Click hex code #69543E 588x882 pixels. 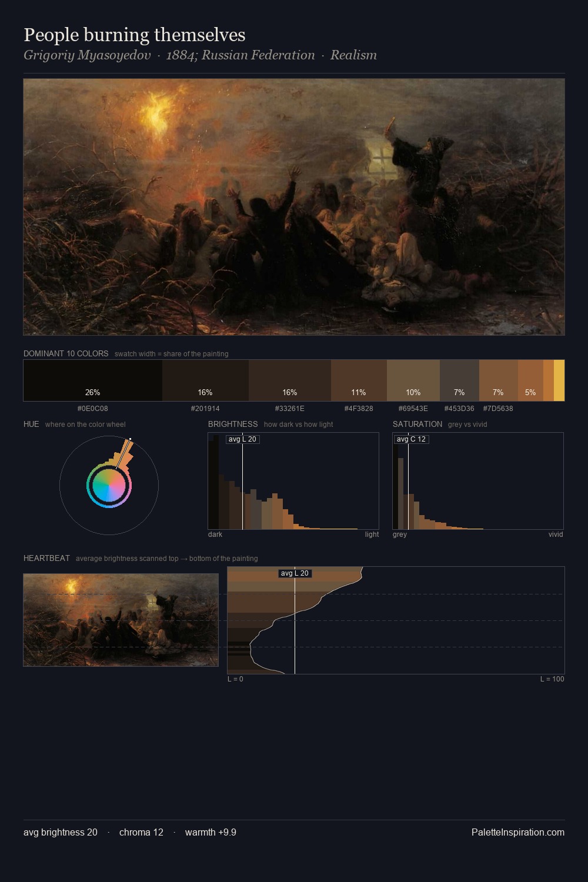[x=413, y=409]
